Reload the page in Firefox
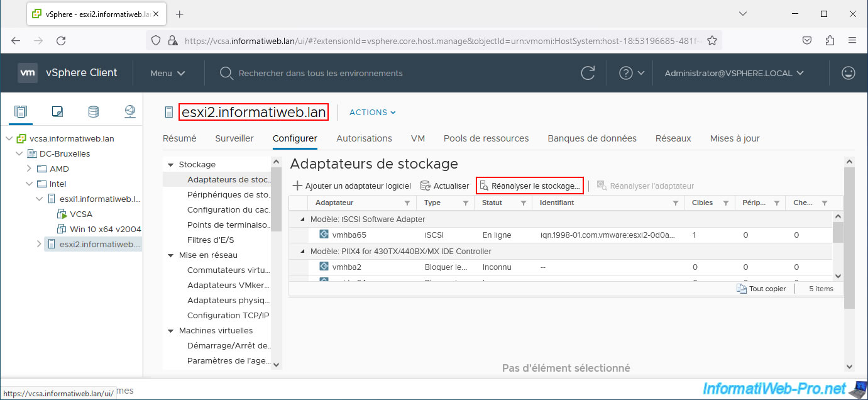 tap(61, 40)
